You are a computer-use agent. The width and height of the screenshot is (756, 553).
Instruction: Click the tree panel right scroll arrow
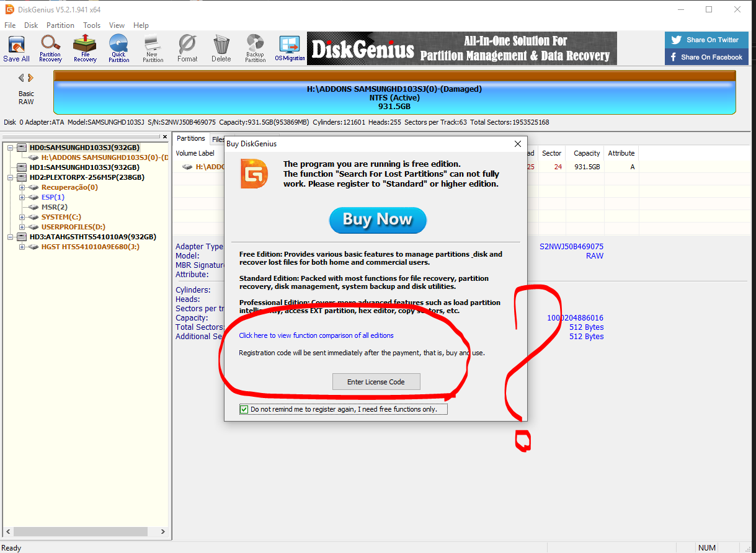(163, 532)
